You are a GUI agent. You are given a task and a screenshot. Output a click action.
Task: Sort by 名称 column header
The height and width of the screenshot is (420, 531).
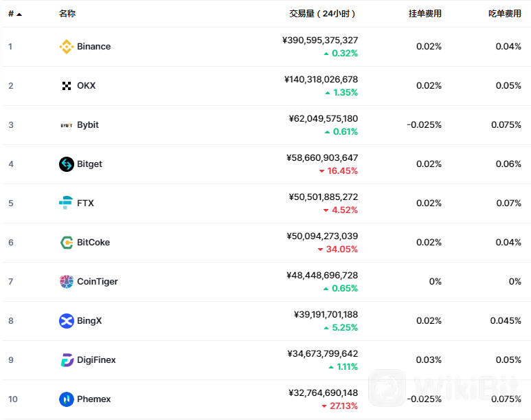coord(67,14)
